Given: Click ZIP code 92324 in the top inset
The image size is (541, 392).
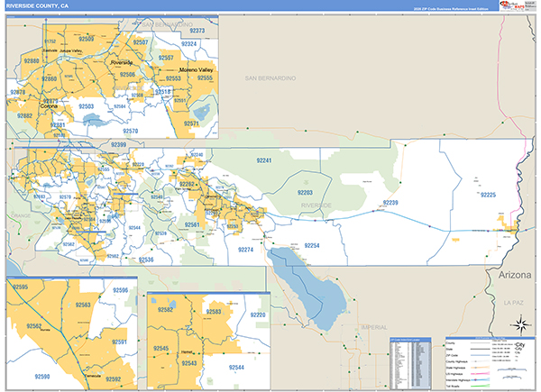Looking at the screenshot, I should click(188, 44).
